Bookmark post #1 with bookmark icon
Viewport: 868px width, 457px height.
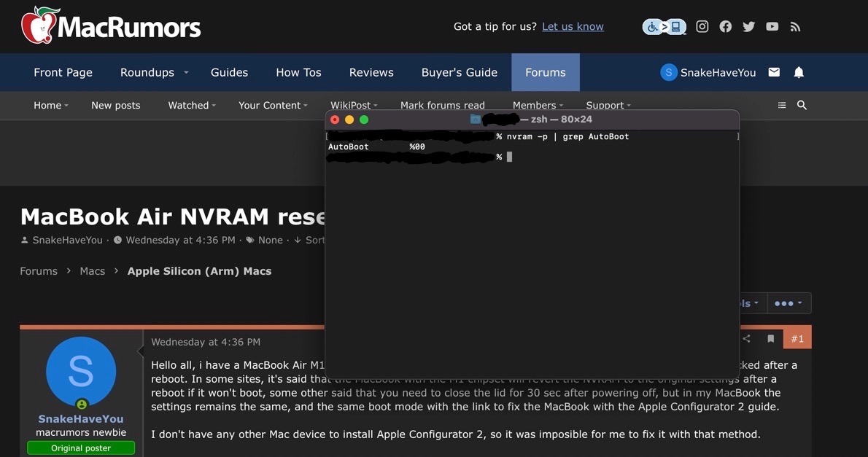770,339
